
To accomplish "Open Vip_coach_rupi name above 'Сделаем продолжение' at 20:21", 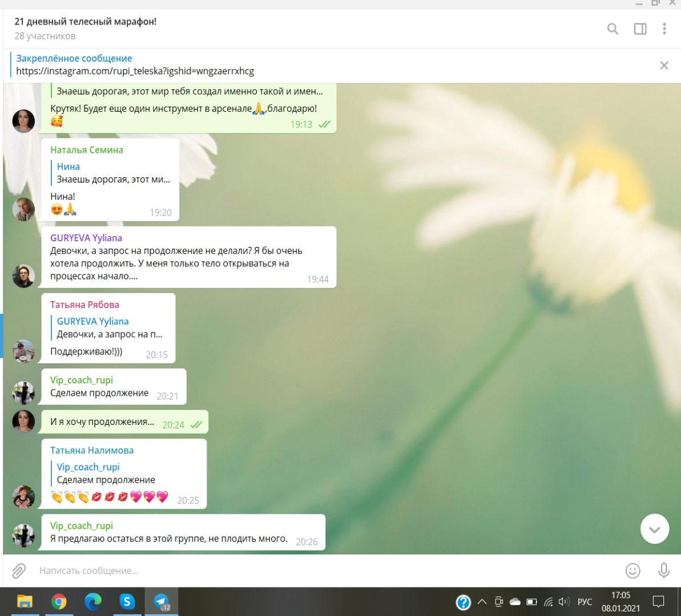I will [x=82, y=380].
